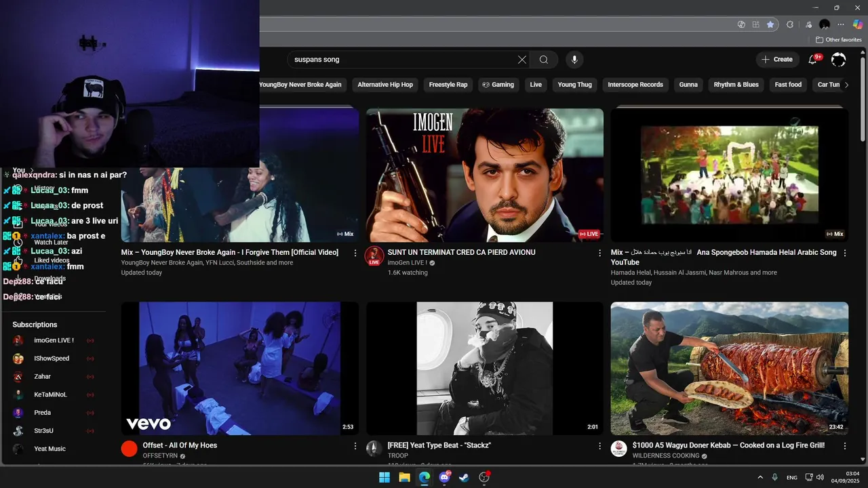Open Yeat Type Beat Stackz thumbnail
Screen dimensions: 868x488
485,368
